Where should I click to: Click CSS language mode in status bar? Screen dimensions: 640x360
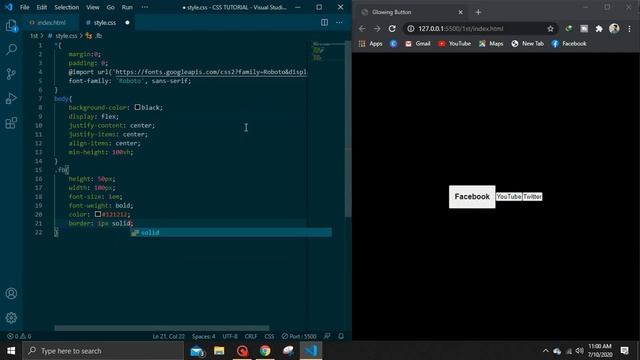269,336
